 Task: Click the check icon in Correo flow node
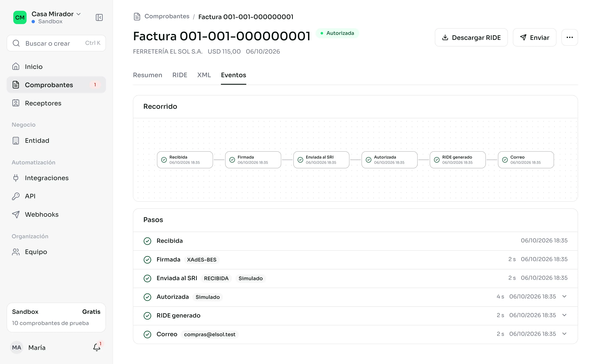[505, 160]
